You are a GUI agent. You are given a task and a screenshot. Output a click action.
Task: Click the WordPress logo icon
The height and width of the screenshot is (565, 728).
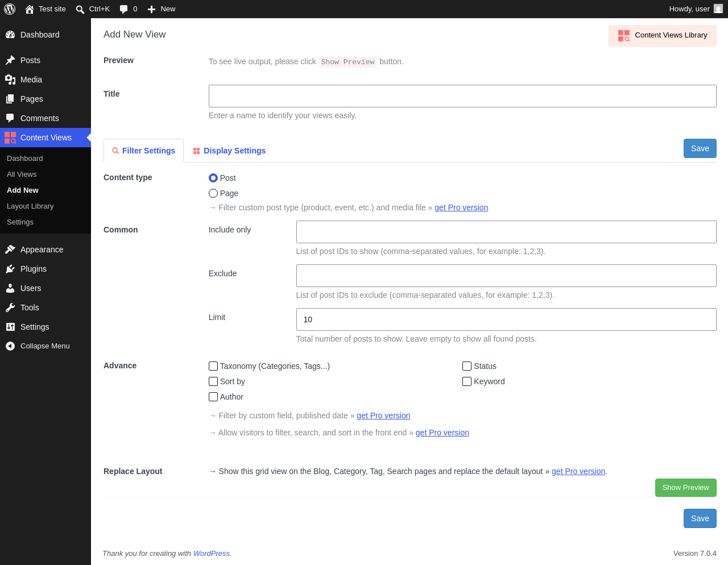coord(10,9)
